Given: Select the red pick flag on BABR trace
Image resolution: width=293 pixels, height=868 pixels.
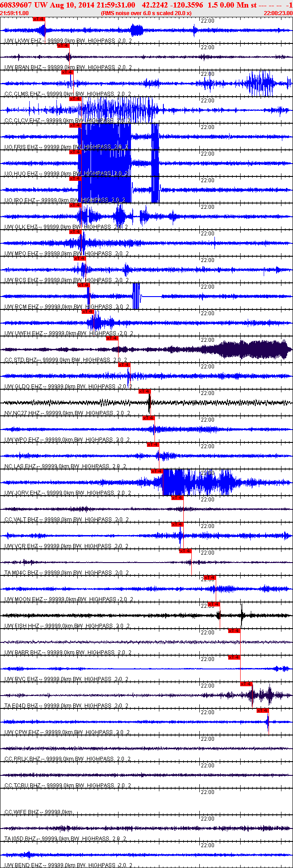Looking at the screenshot, I should (234, 631).
